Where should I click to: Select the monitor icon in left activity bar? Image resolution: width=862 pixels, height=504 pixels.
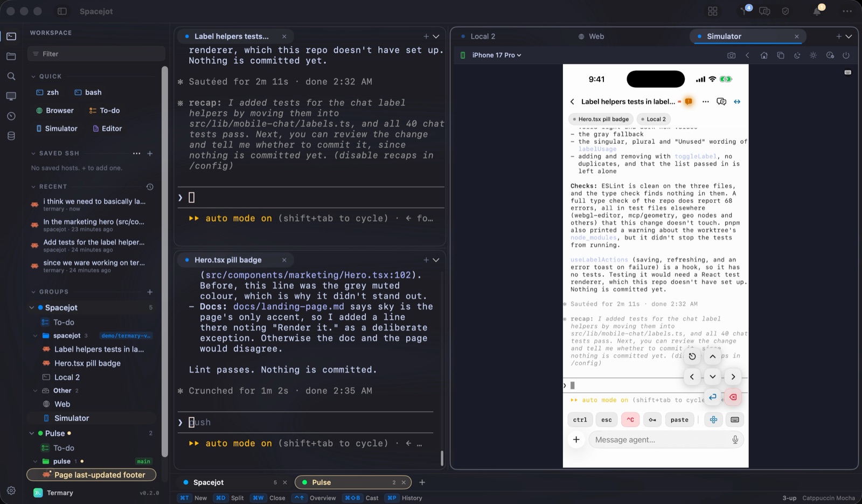pyautogui.click(x=11, y=96)
